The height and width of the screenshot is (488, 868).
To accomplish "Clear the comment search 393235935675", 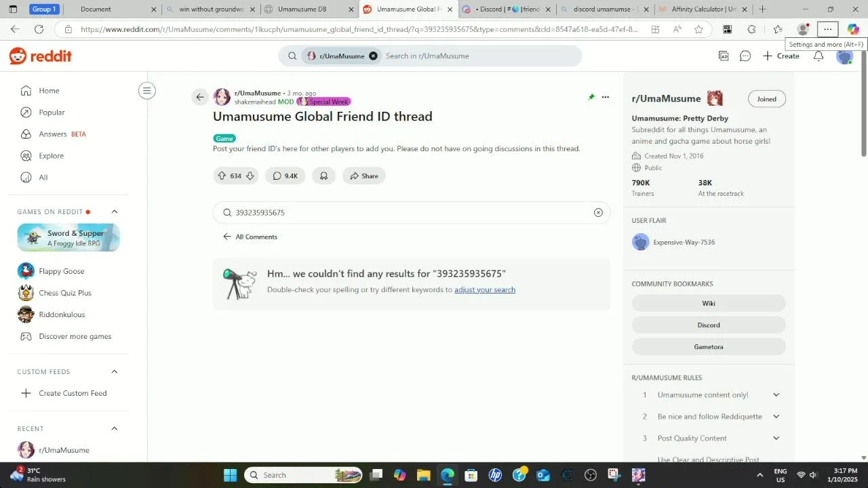I will click(x=598, y=213).
